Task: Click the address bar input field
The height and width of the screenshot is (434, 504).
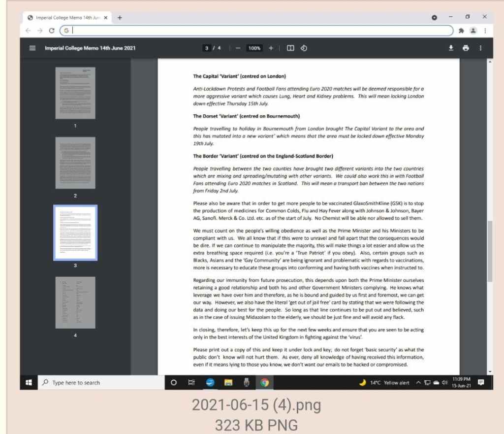Action: 256,30
